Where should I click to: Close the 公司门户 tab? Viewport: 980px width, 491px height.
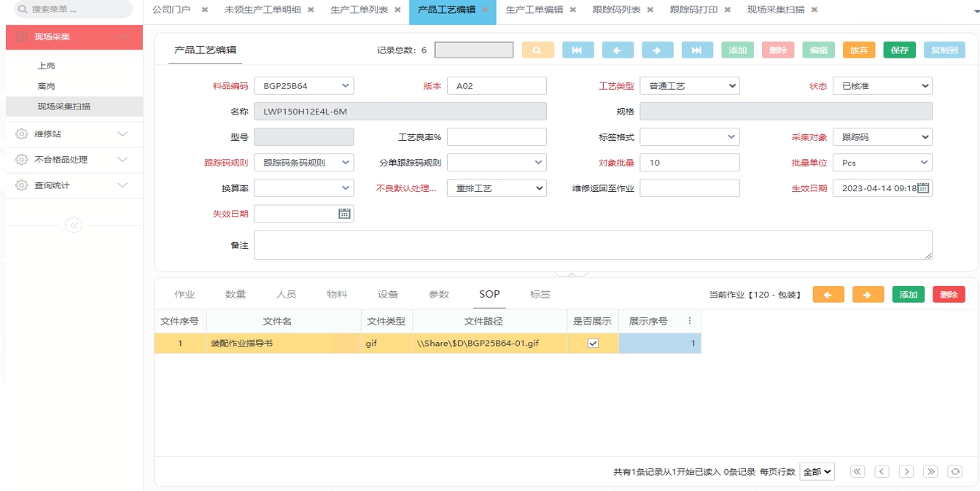tap(204, 10)
